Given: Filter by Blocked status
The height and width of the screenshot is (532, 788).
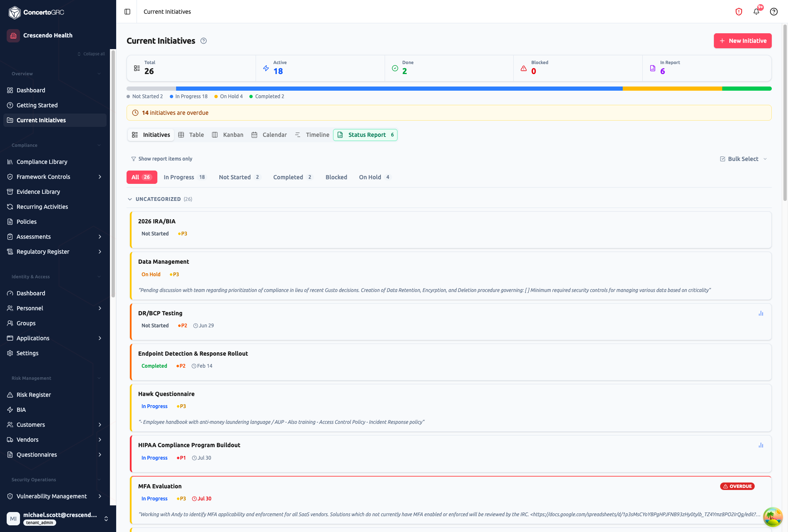Looking at the screenshot, I should tap(336, 177).
